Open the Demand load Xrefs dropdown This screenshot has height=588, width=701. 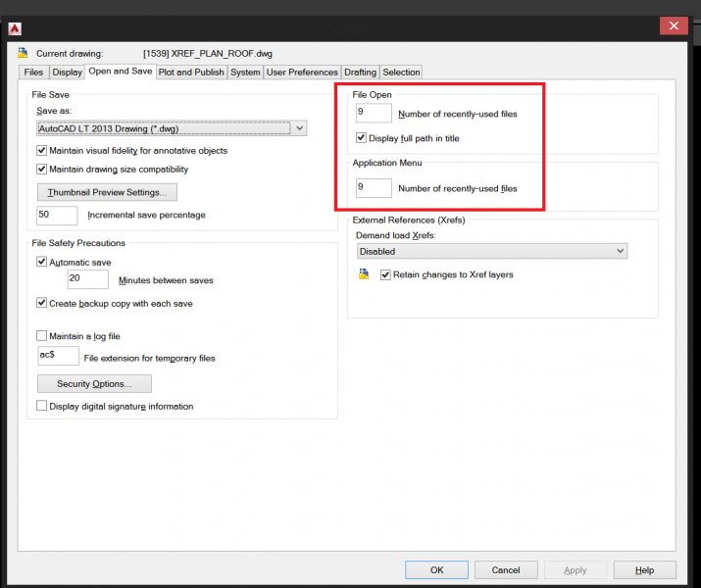coord(492,251)
